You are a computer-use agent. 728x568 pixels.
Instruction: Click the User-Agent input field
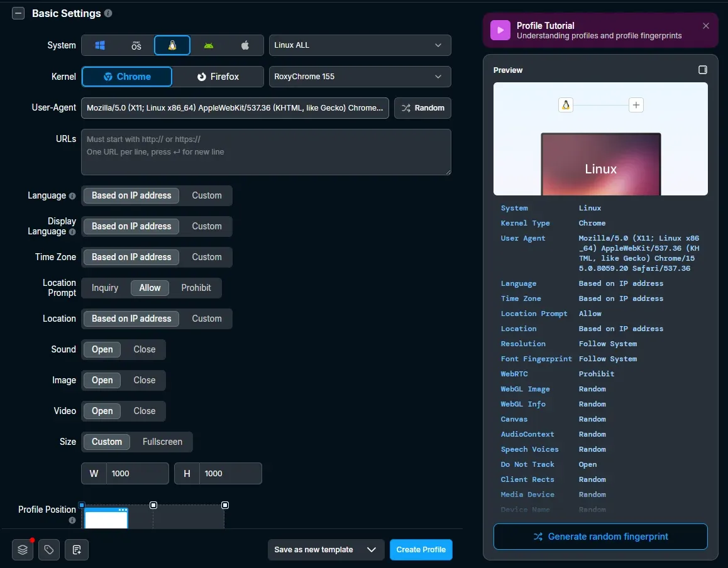tap(235, 108)
